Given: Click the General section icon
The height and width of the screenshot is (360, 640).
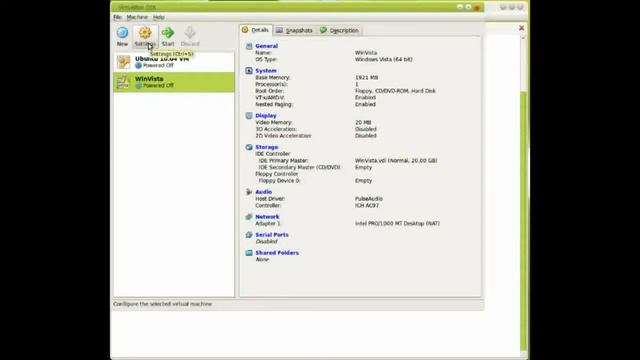Looking at the screenshot, I should point(249,46).
